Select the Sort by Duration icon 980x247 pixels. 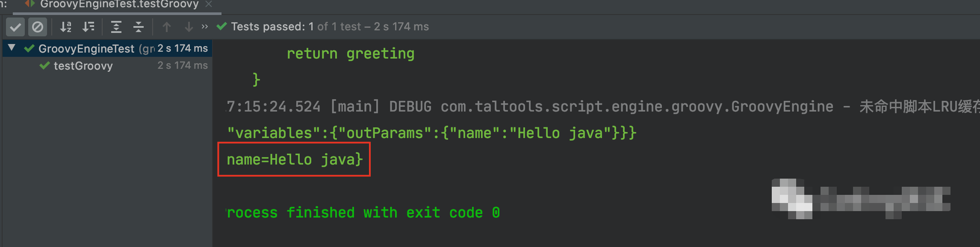(x=89, y=26)
